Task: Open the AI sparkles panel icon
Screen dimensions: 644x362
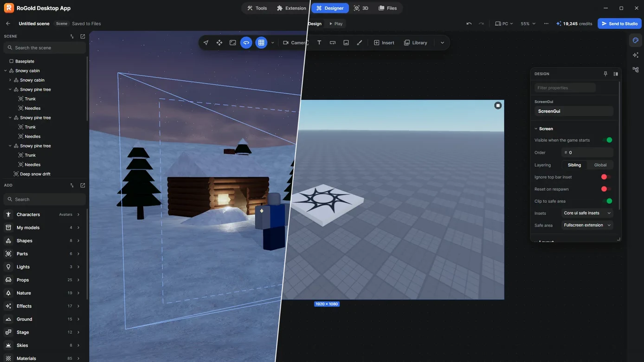Action: click(x=636, y=55)
